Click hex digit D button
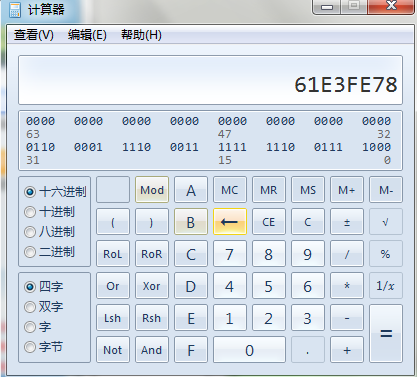This screenshot has height=377, width=417. [191, 286]
